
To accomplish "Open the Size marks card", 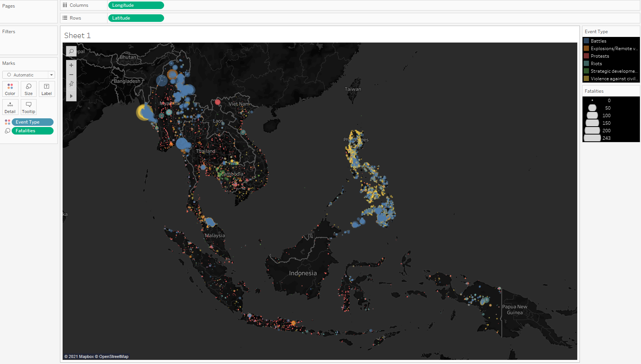I will point(29,89).
